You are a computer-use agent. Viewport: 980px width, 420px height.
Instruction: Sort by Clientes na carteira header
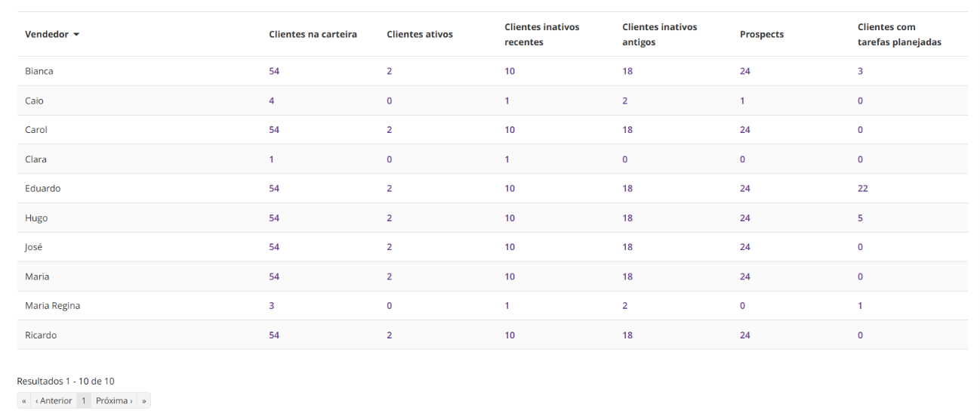(313, 35)
